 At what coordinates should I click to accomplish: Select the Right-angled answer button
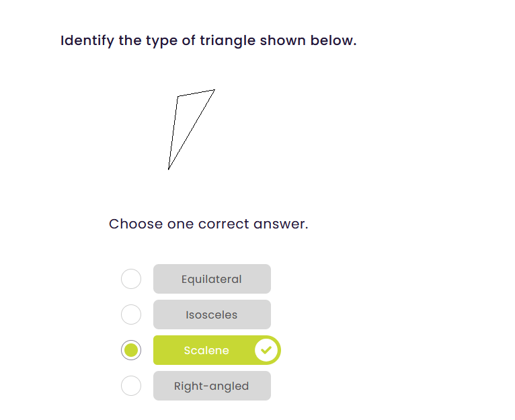(212, 386)
